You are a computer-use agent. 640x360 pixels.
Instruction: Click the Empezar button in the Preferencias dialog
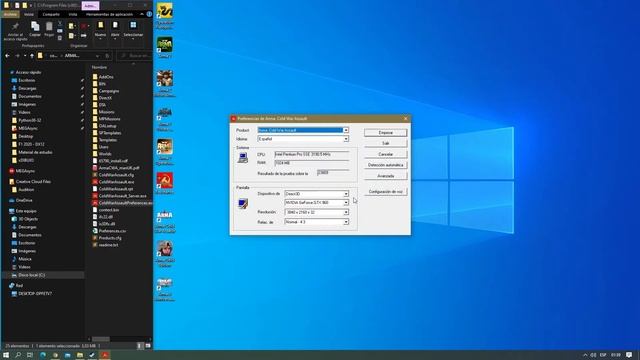tap(385, 133)
